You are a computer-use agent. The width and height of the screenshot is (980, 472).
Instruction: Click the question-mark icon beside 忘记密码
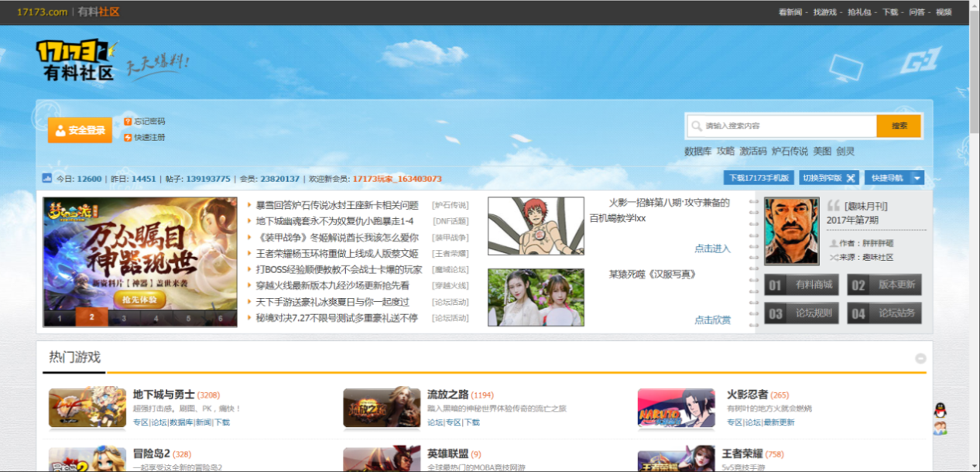click(128, 121)
